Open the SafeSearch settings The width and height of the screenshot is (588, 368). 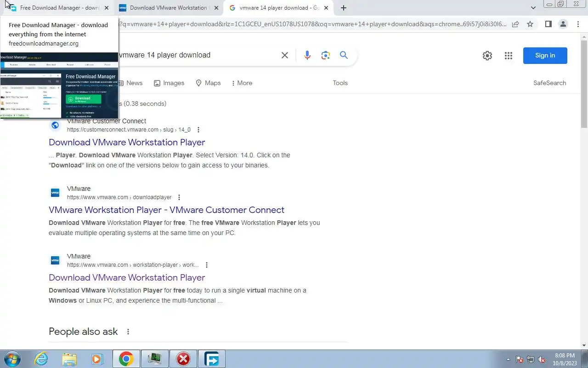(x=549, y=83)
